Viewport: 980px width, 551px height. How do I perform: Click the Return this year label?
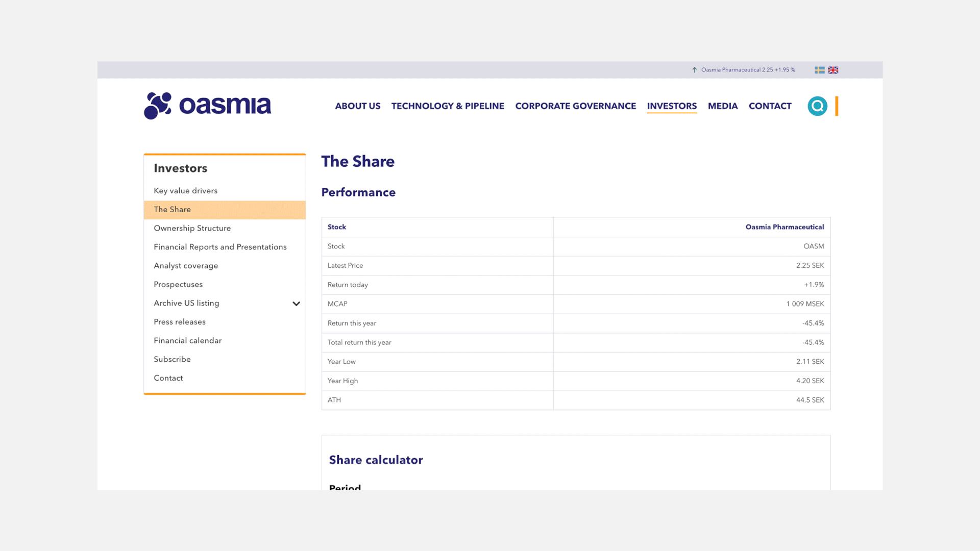352,323
